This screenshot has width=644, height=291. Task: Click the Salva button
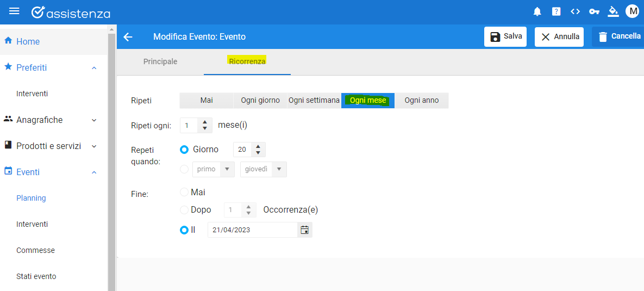(505, 36)
